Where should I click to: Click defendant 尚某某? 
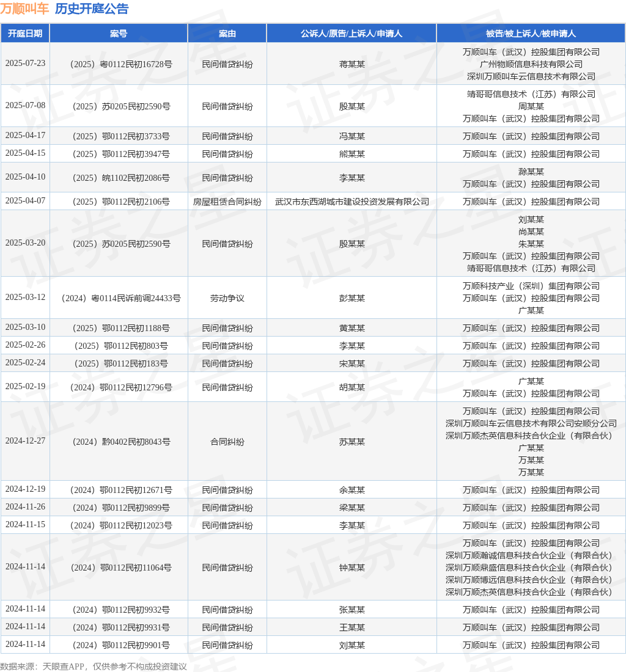[x=531, y=232]
